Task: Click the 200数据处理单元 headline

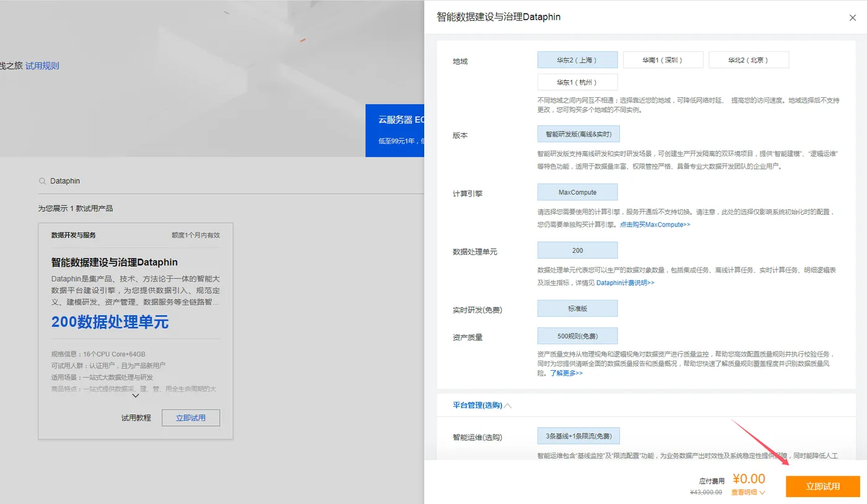Action: pos(110,322)
